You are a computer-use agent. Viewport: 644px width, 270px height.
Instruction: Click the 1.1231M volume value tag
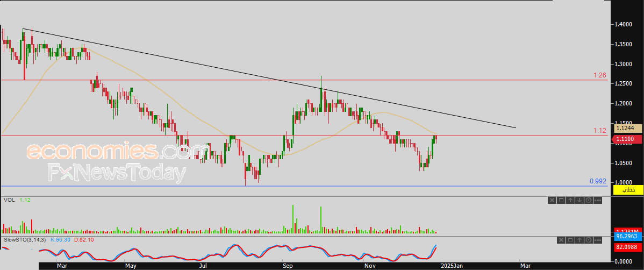point(628,231)
